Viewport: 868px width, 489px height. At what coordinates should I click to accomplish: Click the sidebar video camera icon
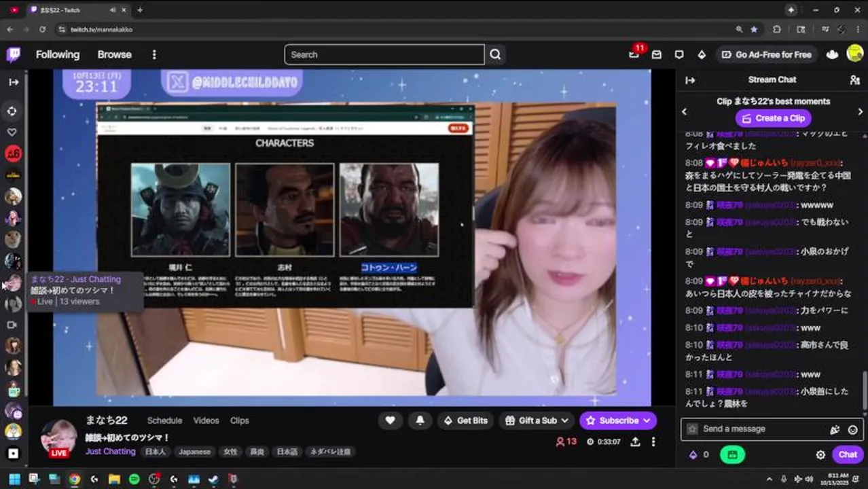(12, 325)
